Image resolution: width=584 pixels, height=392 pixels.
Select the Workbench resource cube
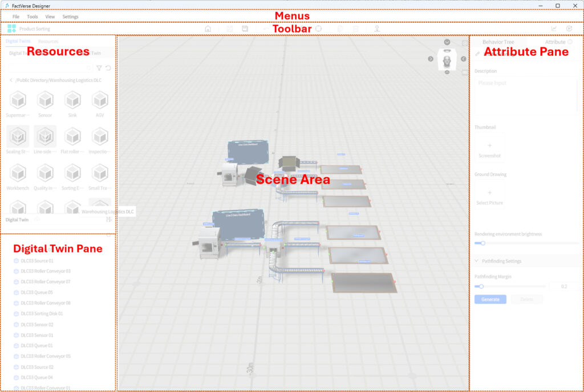(x=18, y=173)
